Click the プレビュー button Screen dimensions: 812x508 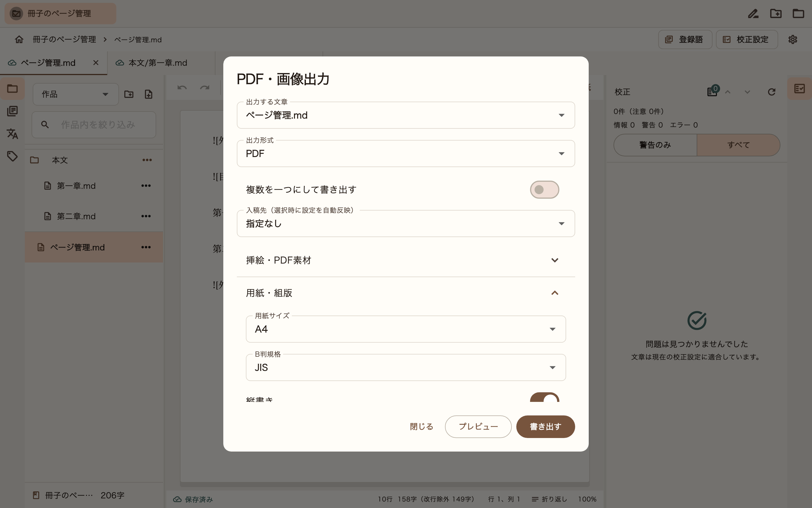[x=478, y=427]
